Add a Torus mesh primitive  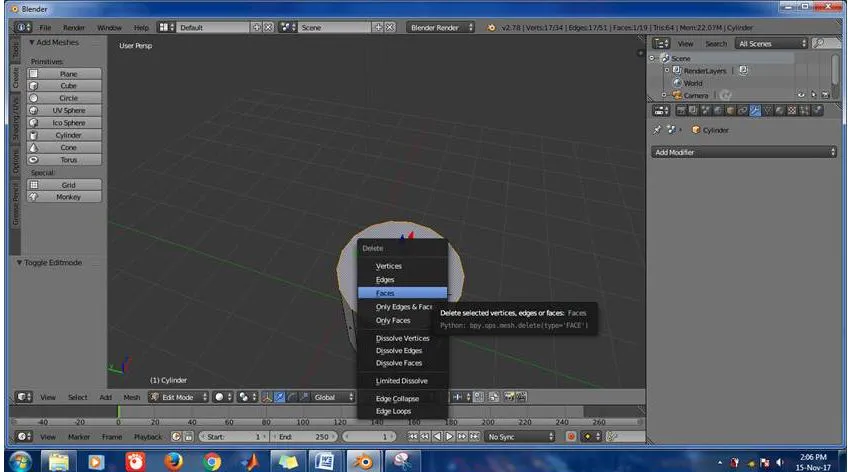pos(64,159)
